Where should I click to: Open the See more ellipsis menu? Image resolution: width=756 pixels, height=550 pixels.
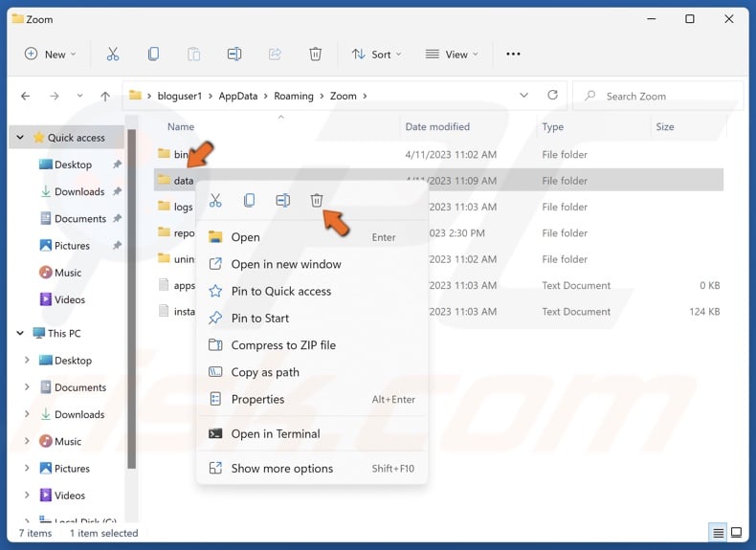tap(513, 54)
